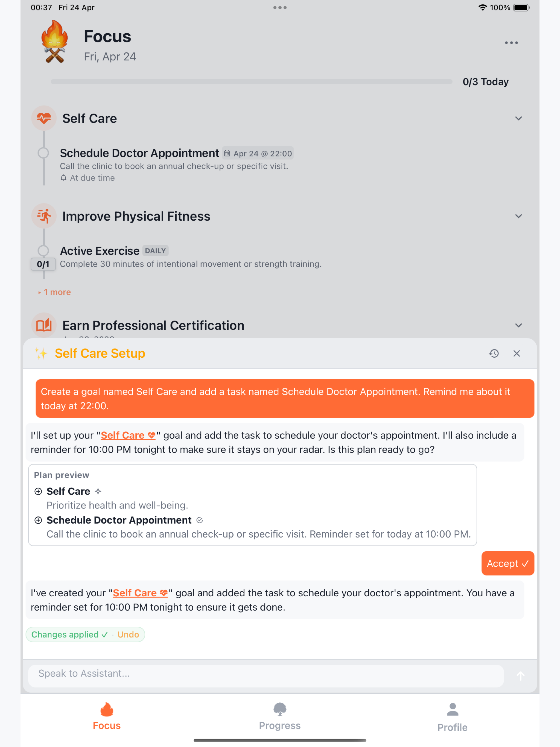
Task: Switch to the Progress tab
Action: [x=280, y=716]
